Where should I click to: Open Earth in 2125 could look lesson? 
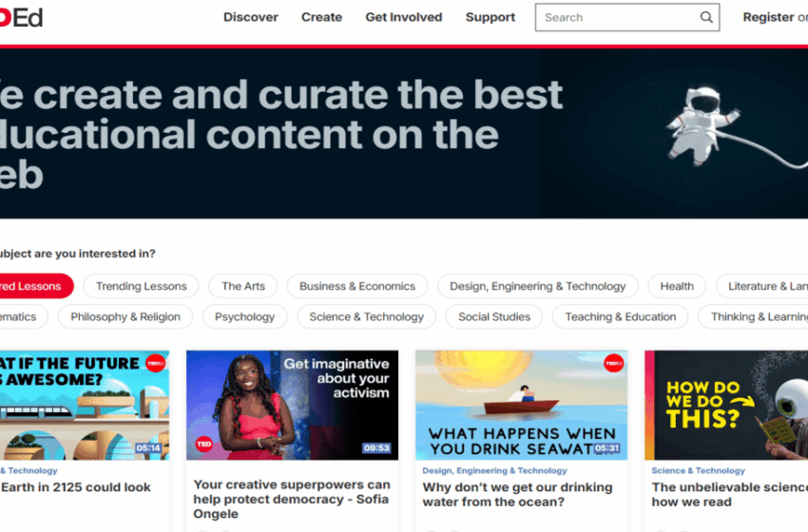tap(75, 487)
